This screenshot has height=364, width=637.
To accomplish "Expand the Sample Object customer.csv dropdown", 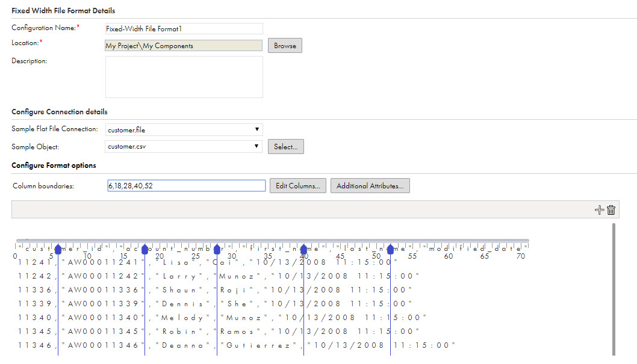I will [x=184, y=146].
